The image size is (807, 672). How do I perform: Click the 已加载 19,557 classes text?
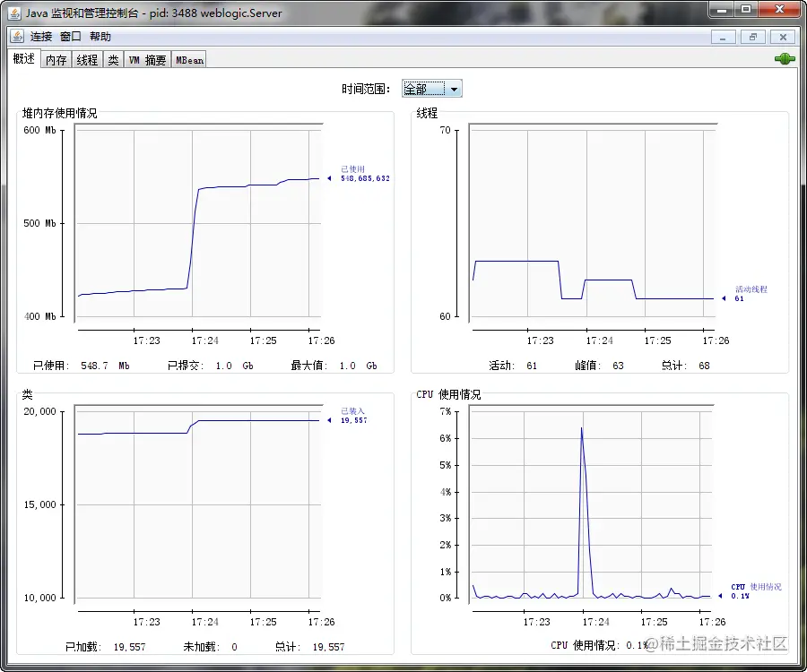(106, 647)
